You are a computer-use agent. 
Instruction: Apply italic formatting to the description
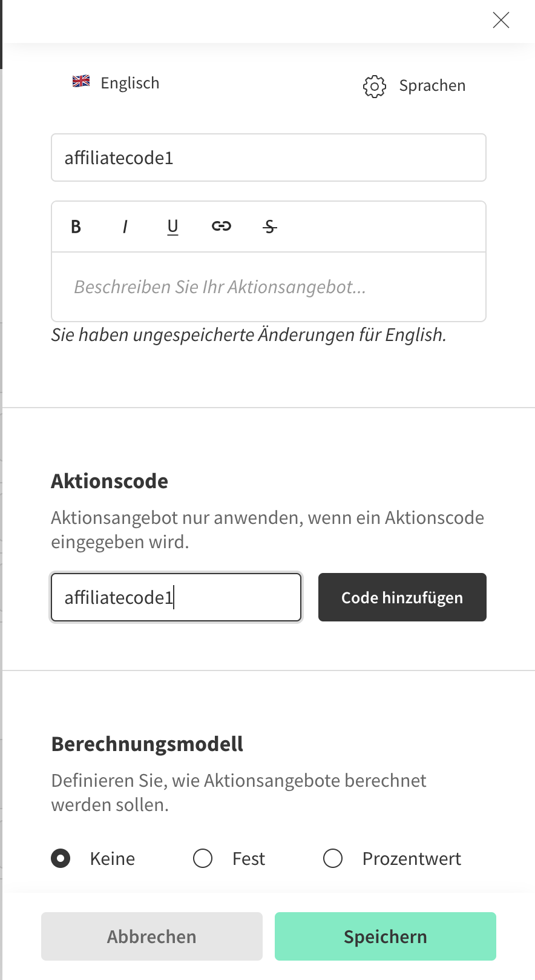point(124,227)
